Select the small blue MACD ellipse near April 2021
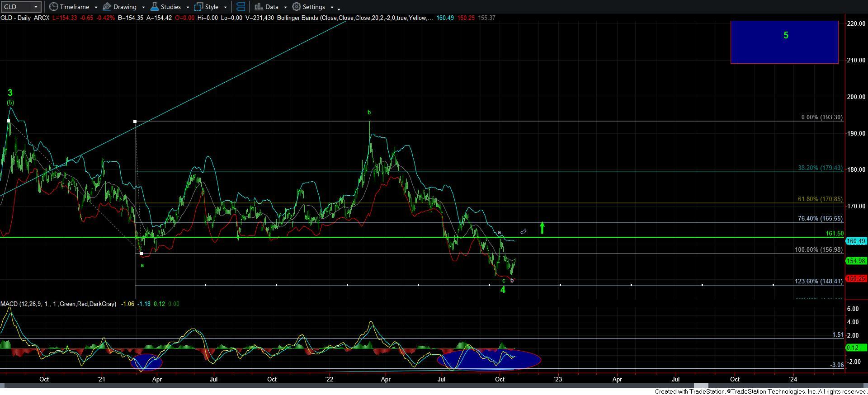 (146, 362)
